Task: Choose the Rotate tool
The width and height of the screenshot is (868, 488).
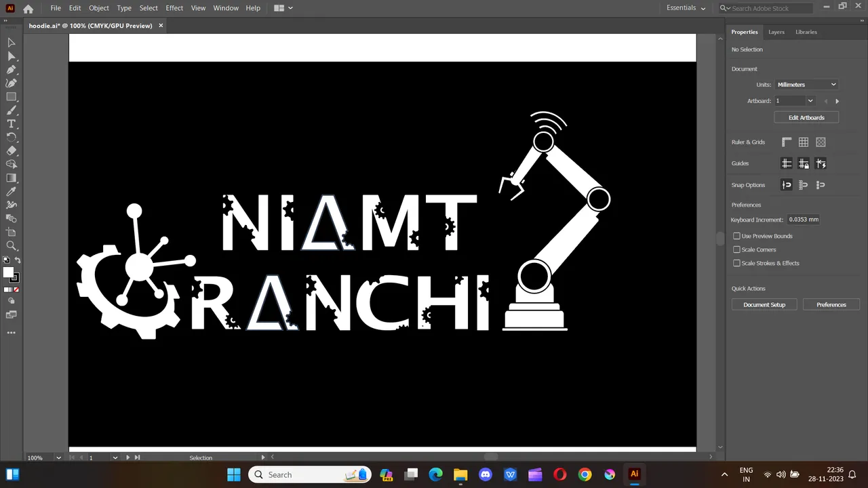Action: [12, 137]
